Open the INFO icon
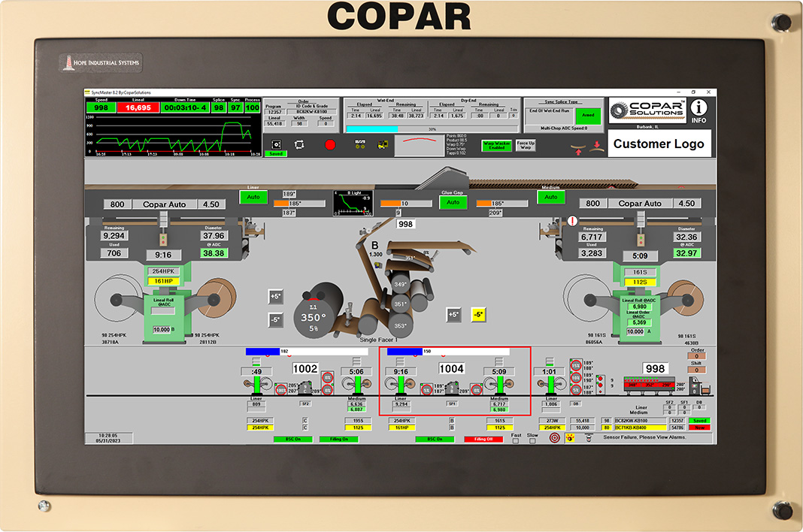Image resolution: width=803 pixels, height=532 pixels. click(698, 110)
